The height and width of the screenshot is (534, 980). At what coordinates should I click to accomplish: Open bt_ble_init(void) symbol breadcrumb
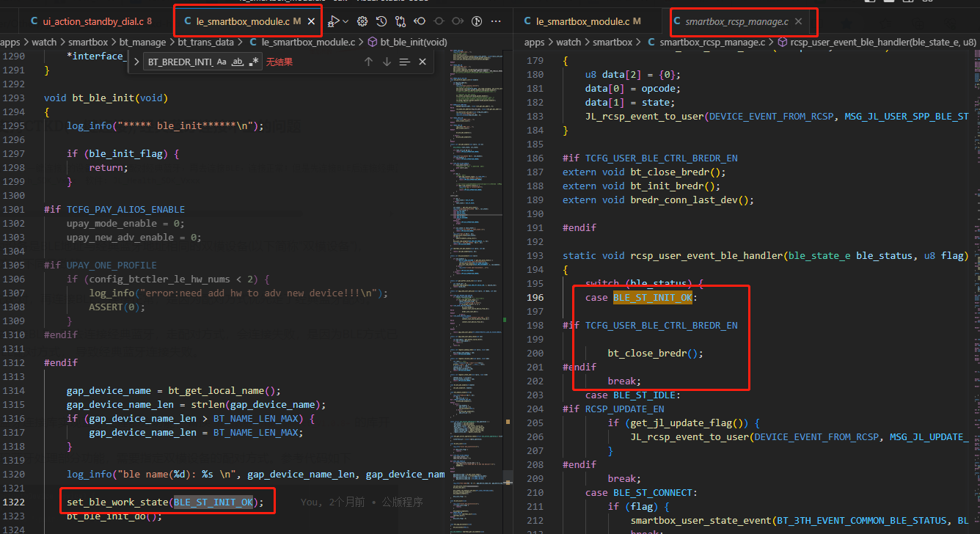click(407, 43)
